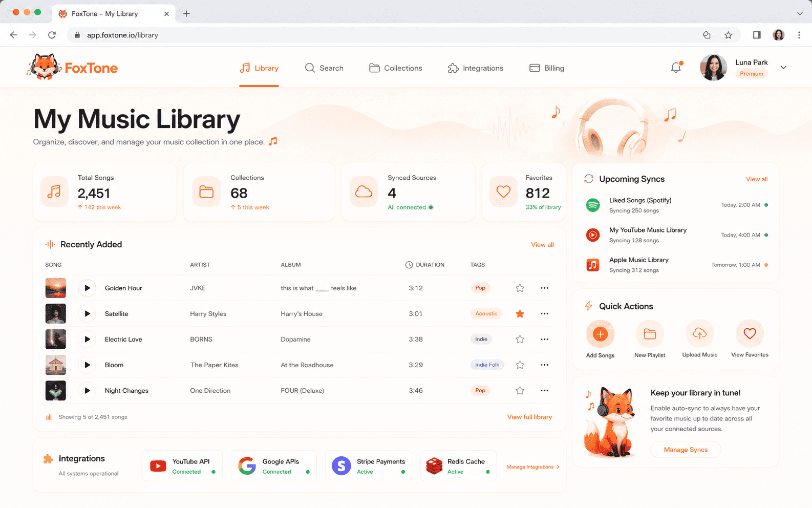The image size is (812, 508).
Task: Open the Library tab
Action: point(259,68)
